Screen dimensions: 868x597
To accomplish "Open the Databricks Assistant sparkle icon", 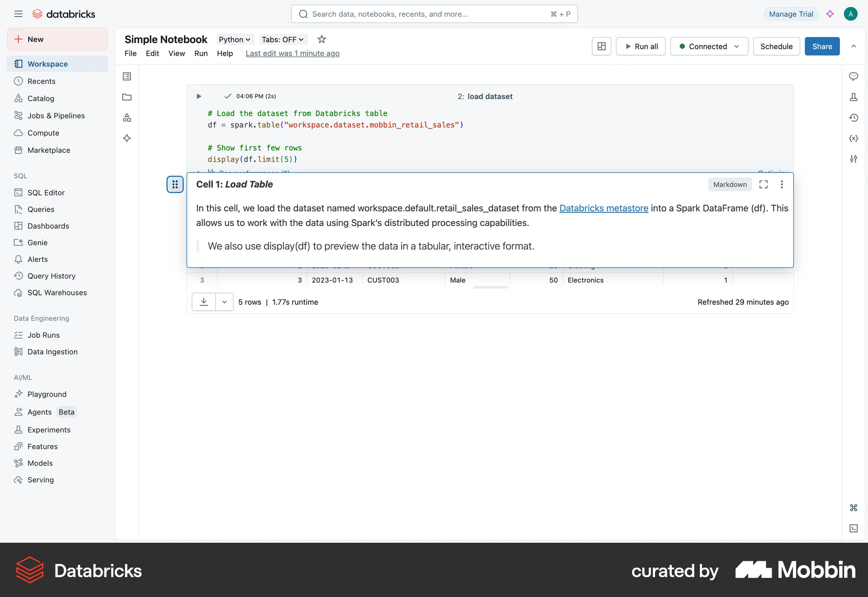I will (127, 138).
